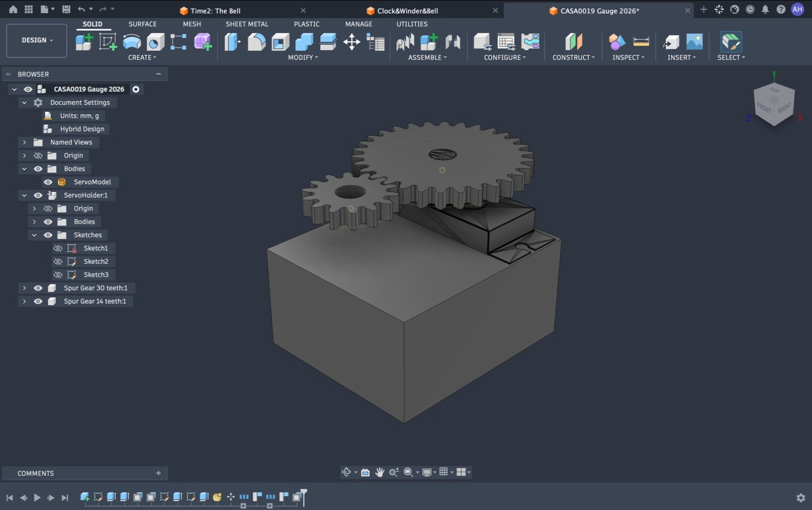The image size is (812, 510).
Task: Click the Insert Canvas picture icon
Action: 694,42
